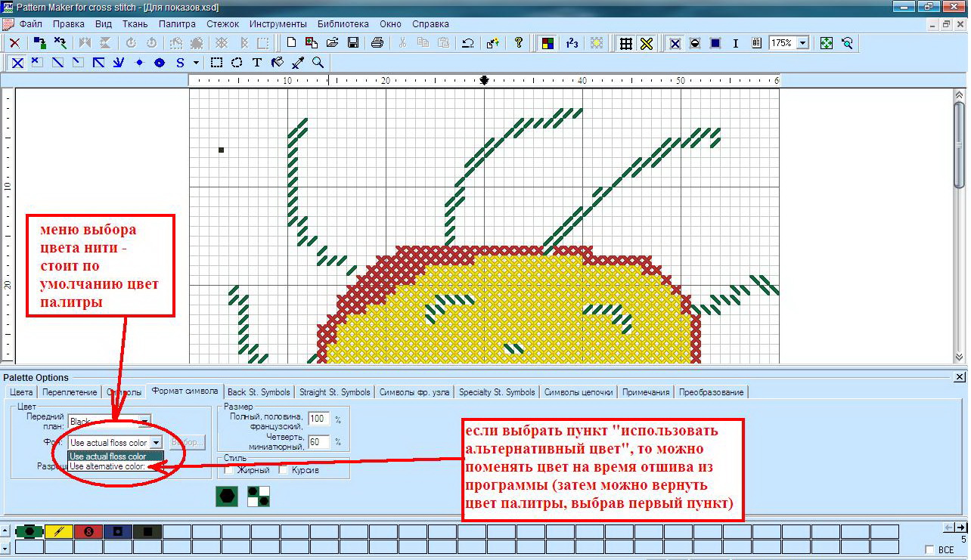The width and height of the screenshot is (971, 560).
Task: Expand the 'Use actual floss color' combo box
Action: (x=156, y=443)
